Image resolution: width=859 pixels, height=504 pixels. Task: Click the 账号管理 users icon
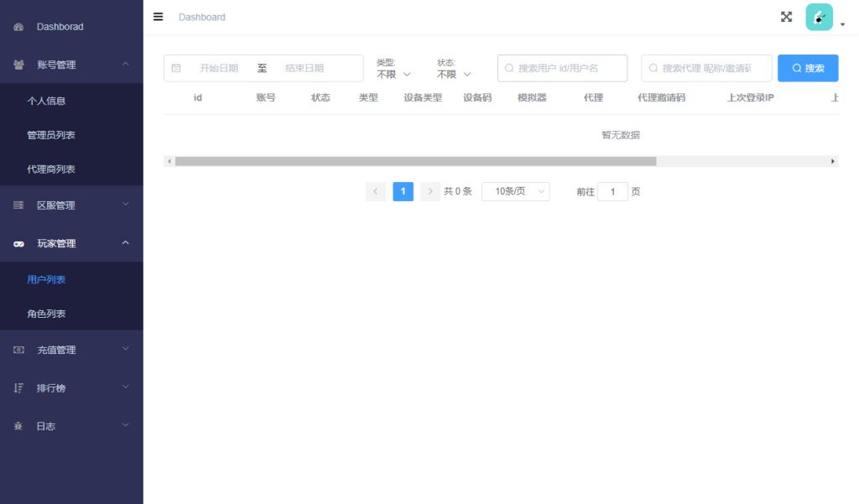point(18,65)
